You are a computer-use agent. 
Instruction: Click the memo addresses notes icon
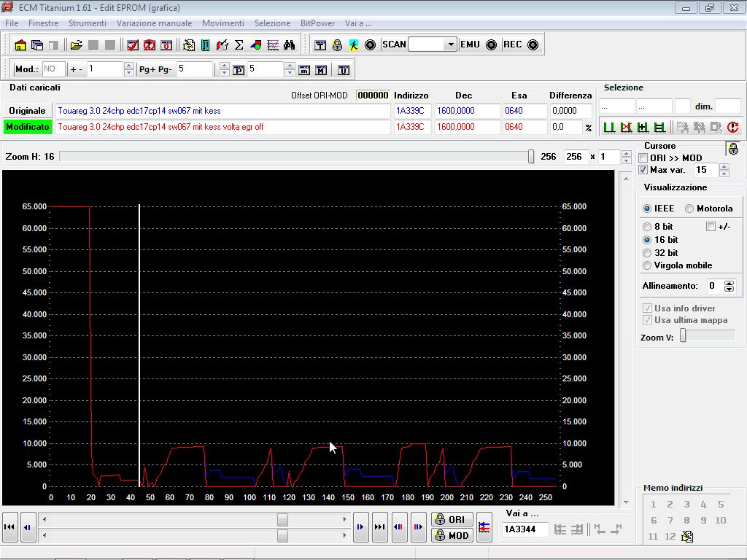[x=687, y=536]
